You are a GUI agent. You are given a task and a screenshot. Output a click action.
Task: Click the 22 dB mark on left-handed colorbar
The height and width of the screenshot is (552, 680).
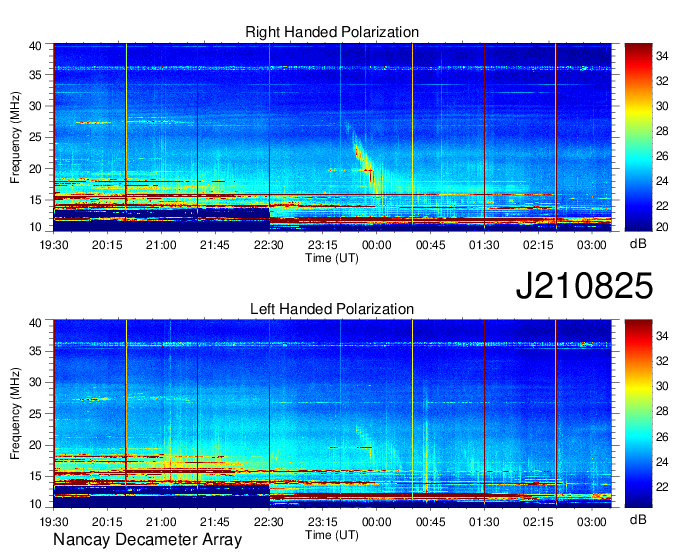tap(662, 487)
